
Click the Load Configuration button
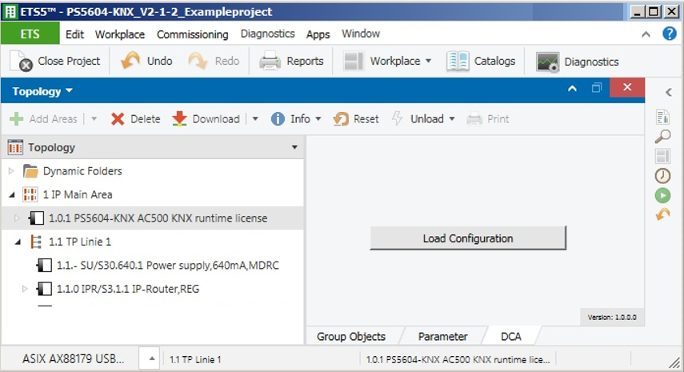pos(468,238)
